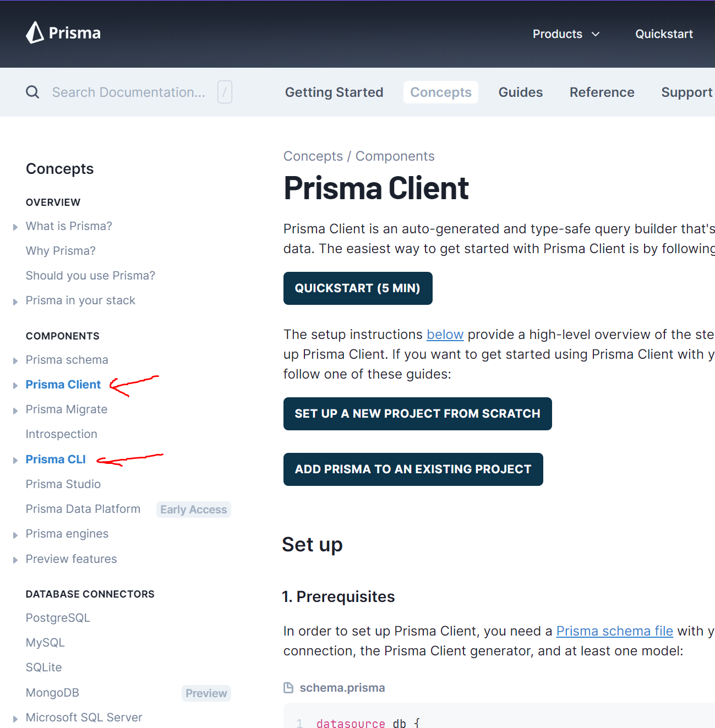
Task: Click the QUICKSTART (5 MIN) button
Action: (358, 288)
